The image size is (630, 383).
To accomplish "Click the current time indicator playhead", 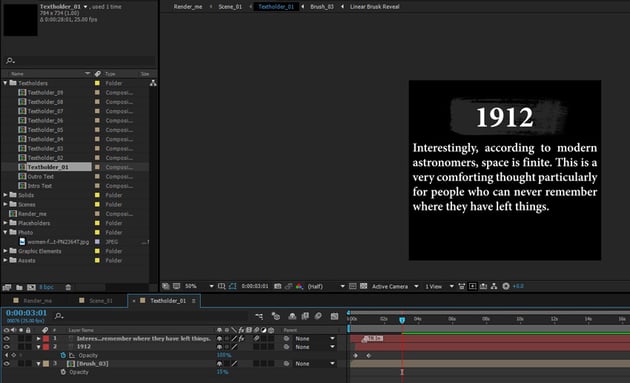I will click(x=402, y=320).
